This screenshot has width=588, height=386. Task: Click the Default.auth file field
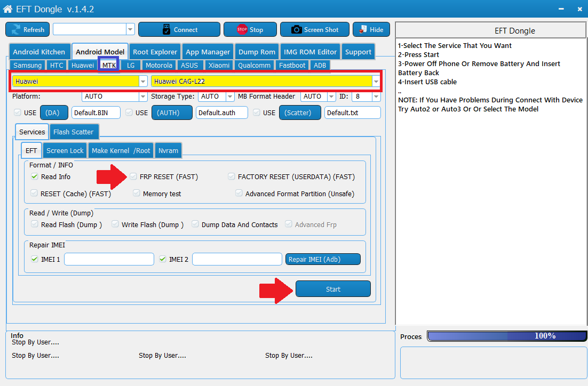tap(221, 112)
